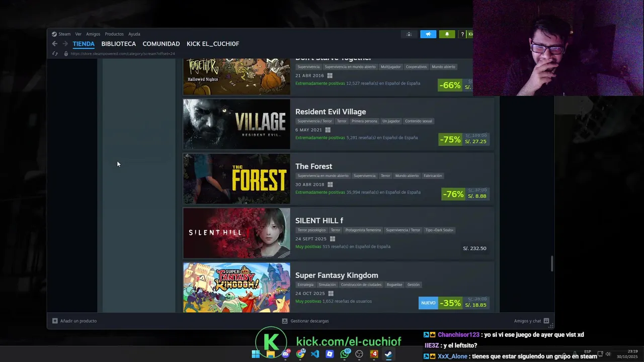The height and width of the screenshot is (362, 644).
Task: Click the Protagonista femenina tag
Action: [363, 230]
